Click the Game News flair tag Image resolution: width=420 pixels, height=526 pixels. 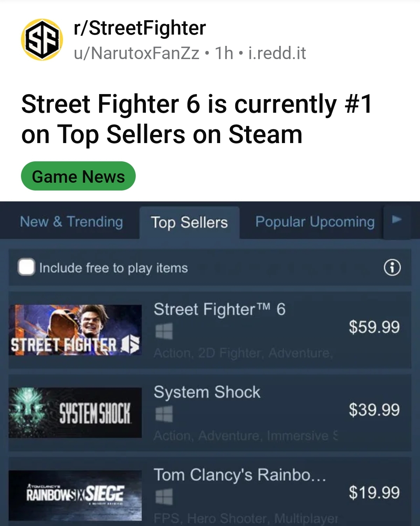[78, 176]
